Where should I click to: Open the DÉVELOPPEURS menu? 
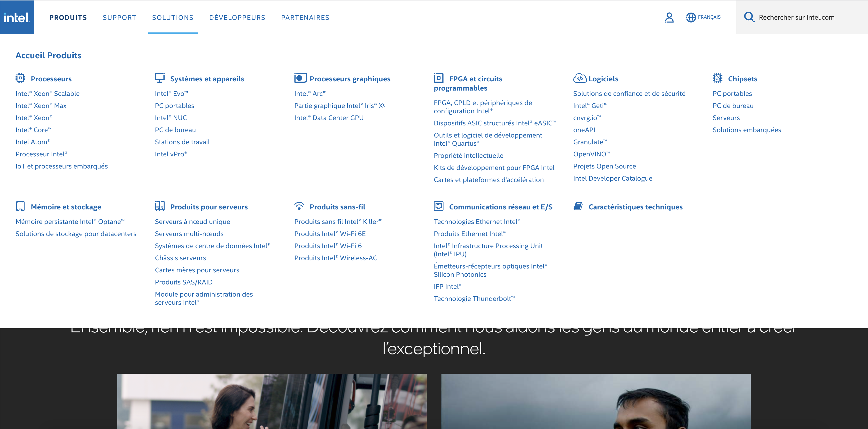pos(237,17)
